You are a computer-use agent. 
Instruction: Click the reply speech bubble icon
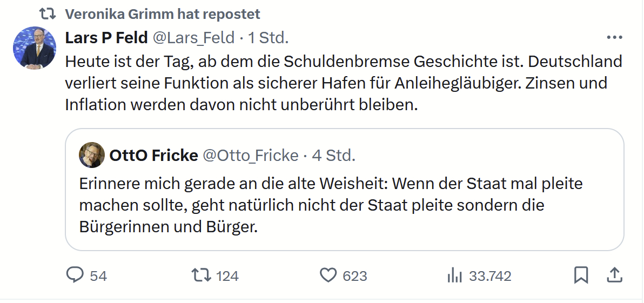(74, 275)
